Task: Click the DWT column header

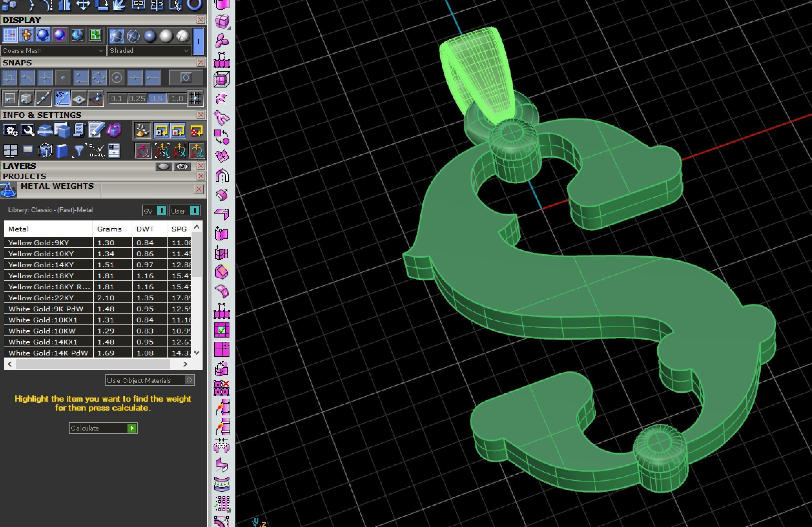Action: point(150,229)
